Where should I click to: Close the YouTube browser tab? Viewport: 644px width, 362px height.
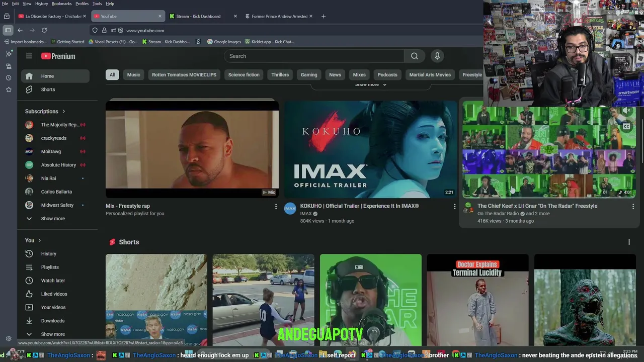coord(160,16)
